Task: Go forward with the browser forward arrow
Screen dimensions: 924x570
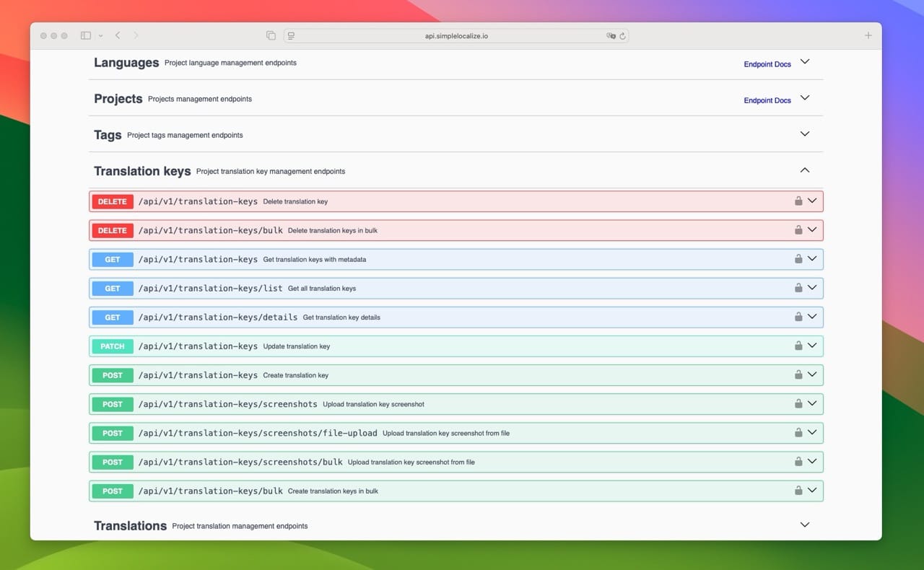Action: click(x=136, y=35)
